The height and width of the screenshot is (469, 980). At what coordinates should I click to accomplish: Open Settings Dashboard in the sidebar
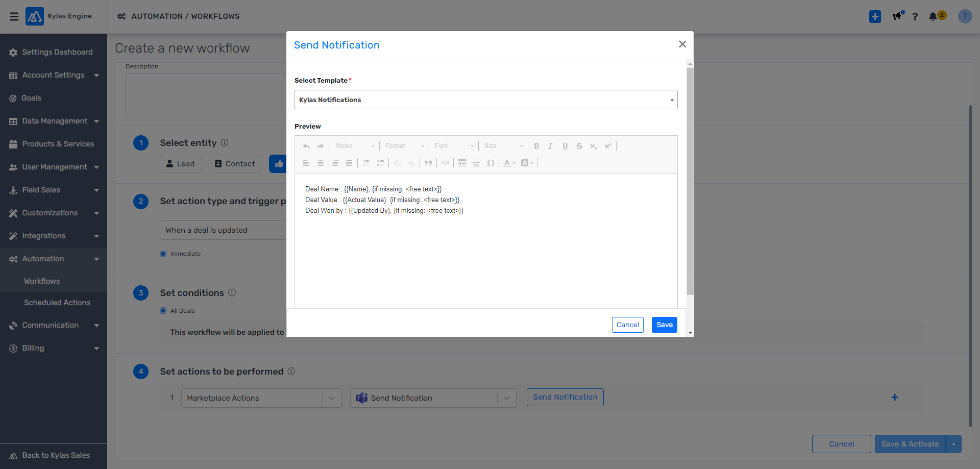54,52
